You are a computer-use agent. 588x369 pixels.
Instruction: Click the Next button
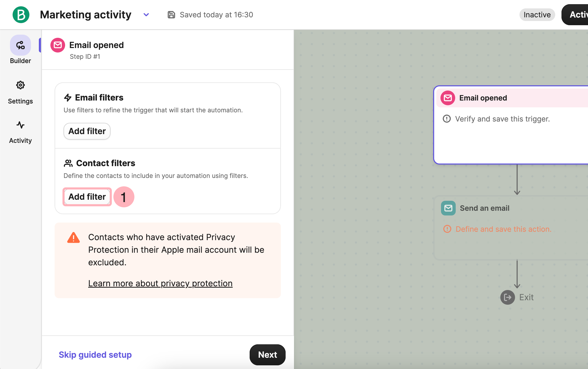coord(267,355)
